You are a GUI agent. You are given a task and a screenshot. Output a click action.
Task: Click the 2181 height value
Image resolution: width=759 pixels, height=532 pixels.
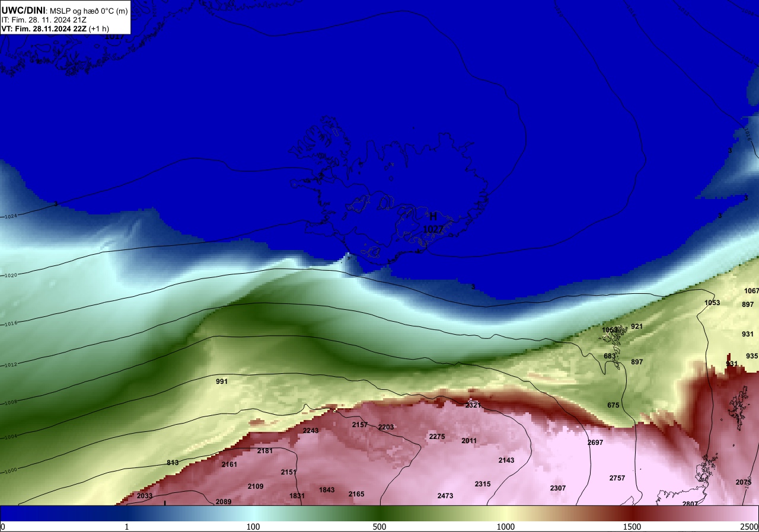pyautogui.click(x=265, y=451)
